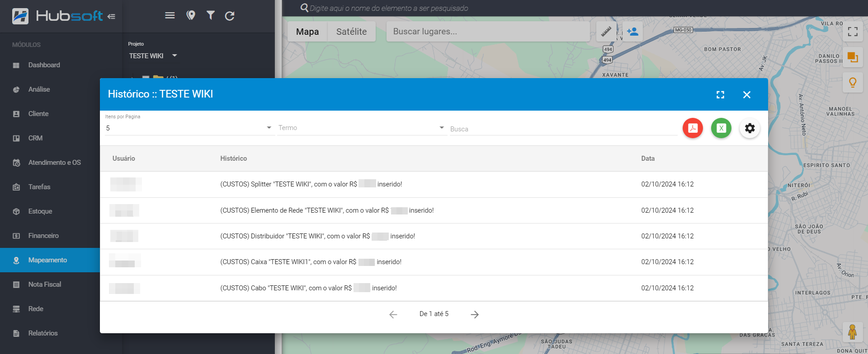Click the "De 1 até 5" pagination text
This screenshot has width=868, height=354.
pos(434,314)
